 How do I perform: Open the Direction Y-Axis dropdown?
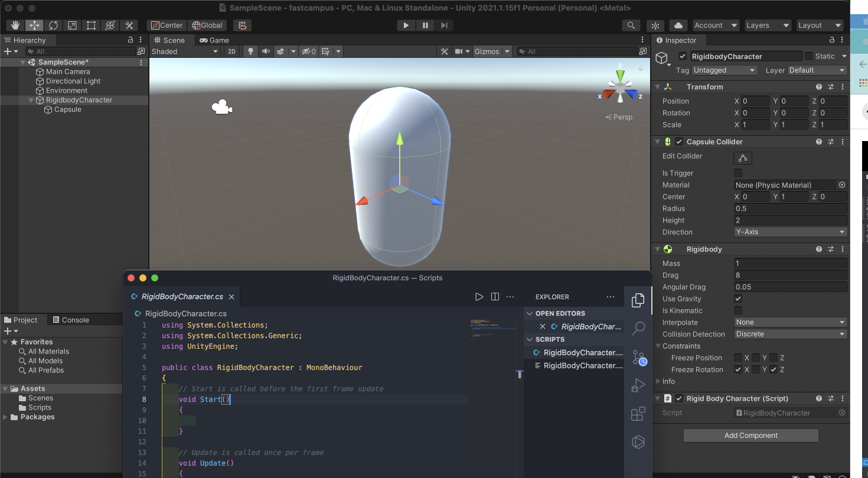coord(791,232)
